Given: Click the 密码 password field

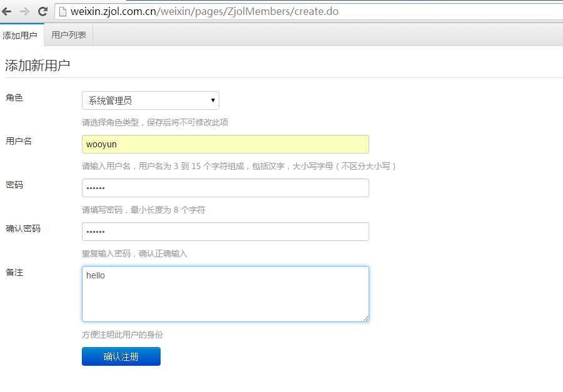Looking at the screenshot, I should pos(226,188).
